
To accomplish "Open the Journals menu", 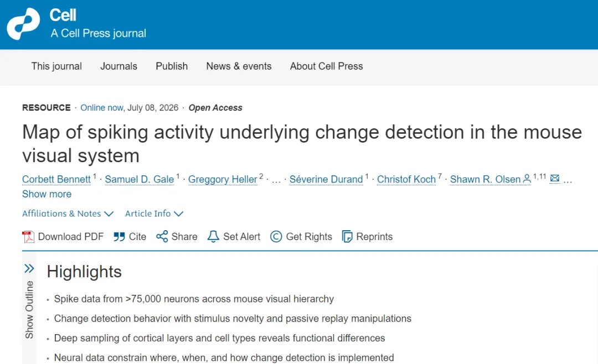I will [x=118, y=66].
